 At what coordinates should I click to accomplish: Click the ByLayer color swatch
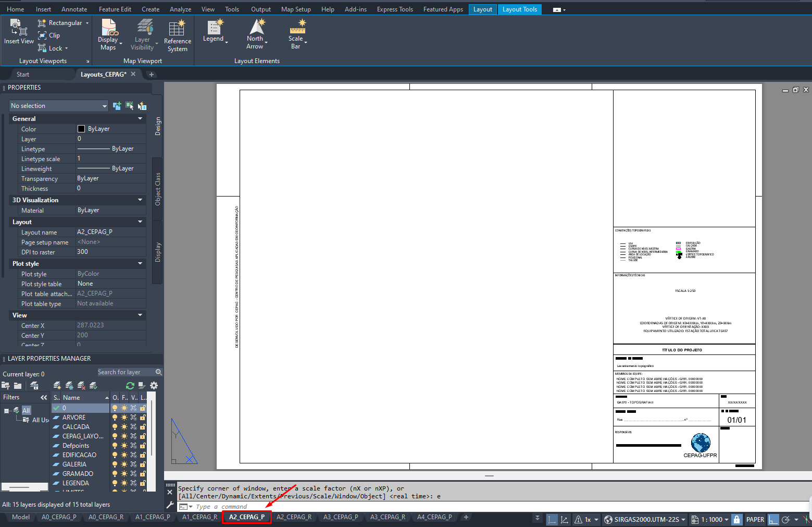tap(81, 129)
